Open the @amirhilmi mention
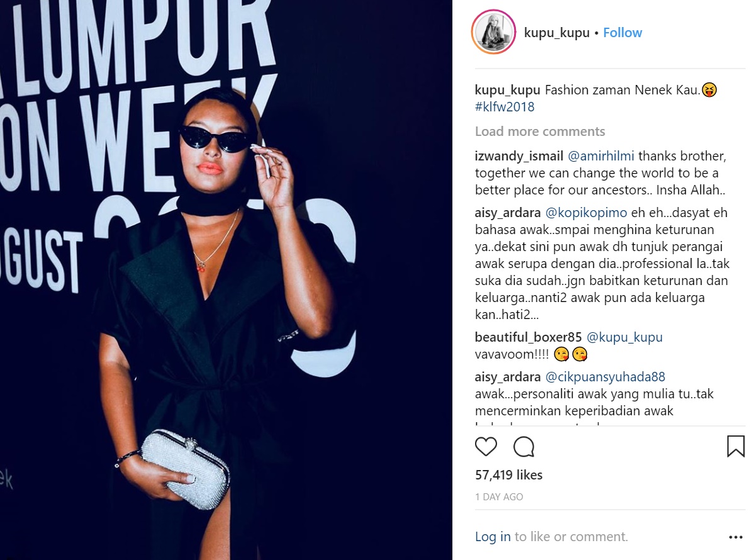 (601, 156)
